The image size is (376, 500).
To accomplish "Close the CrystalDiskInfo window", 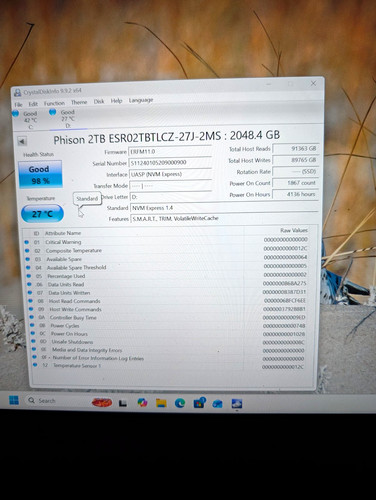I will [313, 83].
